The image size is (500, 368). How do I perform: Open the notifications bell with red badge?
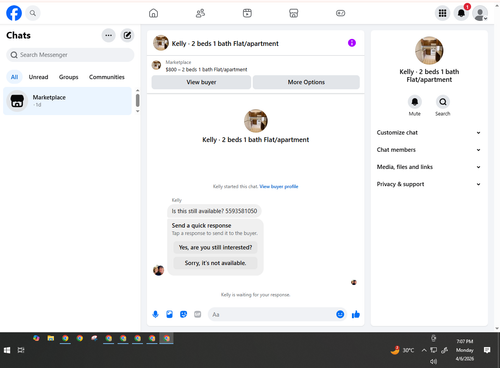point(461,13)
